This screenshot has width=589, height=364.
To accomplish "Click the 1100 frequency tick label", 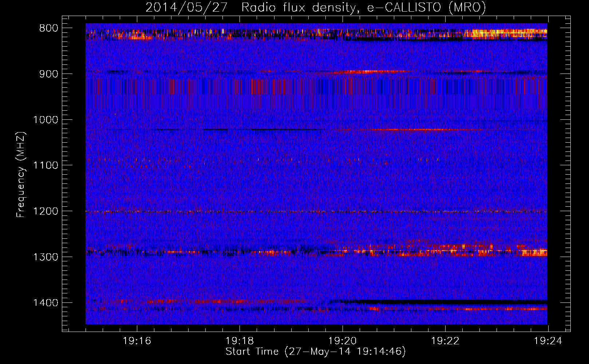I will pos(46,166).
